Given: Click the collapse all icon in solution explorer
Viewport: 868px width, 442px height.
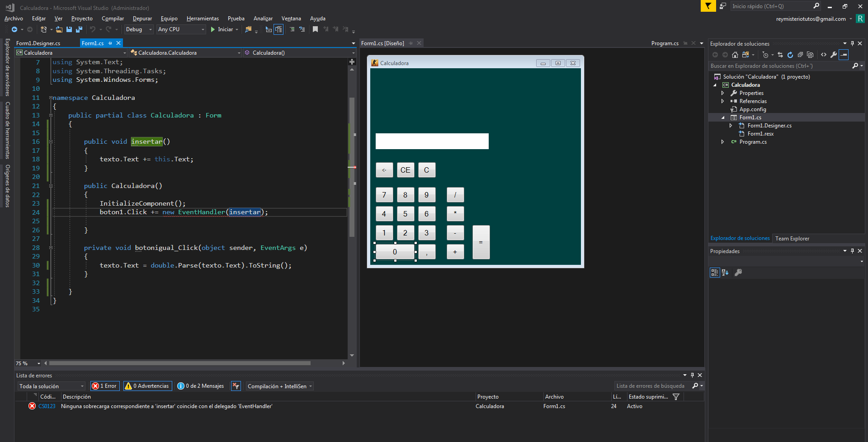Looking at the screenshot, I should point(800,55).
